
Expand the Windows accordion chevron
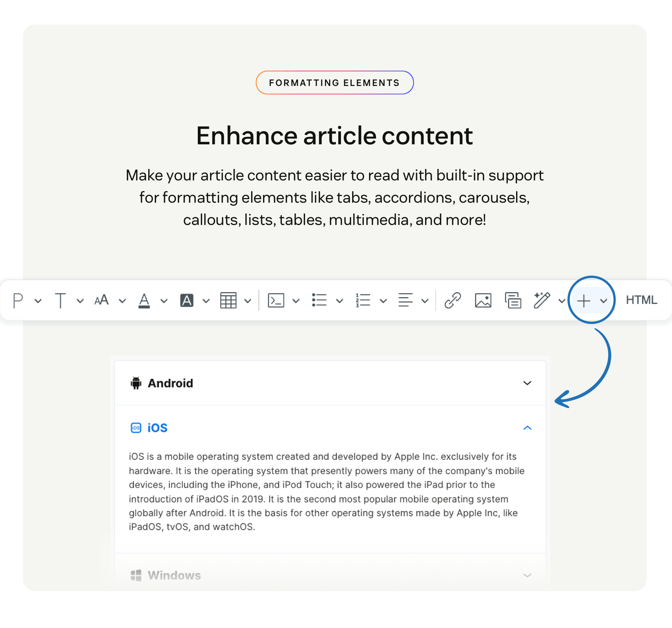527,575
